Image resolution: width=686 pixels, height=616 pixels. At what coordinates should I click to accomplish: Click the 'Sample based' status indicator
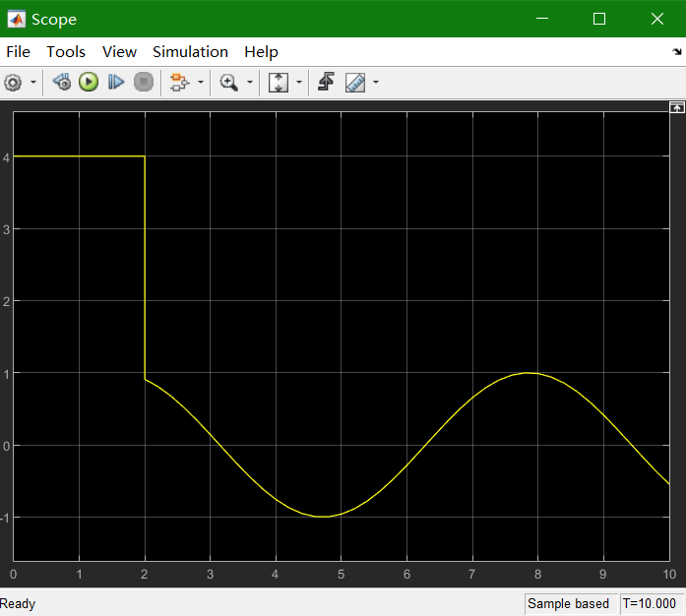568,604
